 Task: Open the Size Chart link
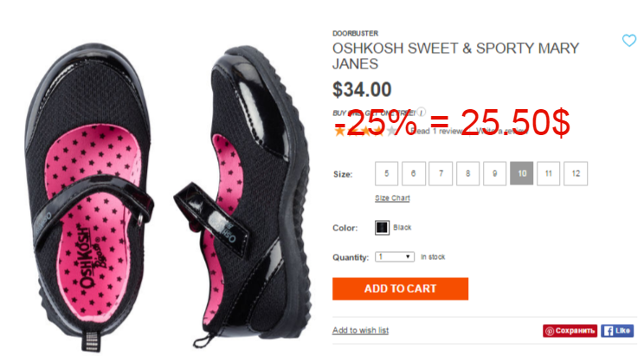point(392,198)
